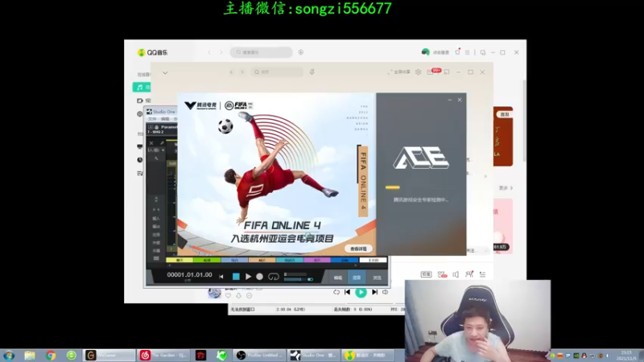This screenshot has height=362, width=644.
Task: Click the mini-mode icon in beige window
Action: 447,72
